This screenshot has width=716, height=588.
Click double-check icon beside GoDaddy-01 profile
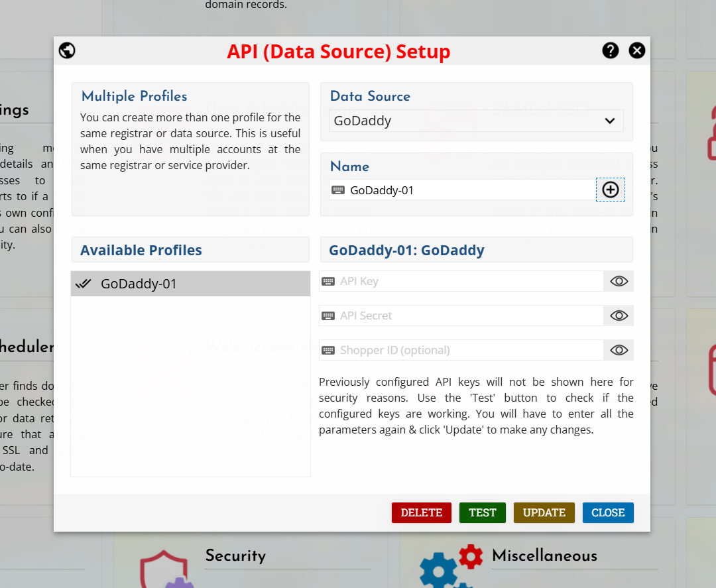tap(83, 284)
